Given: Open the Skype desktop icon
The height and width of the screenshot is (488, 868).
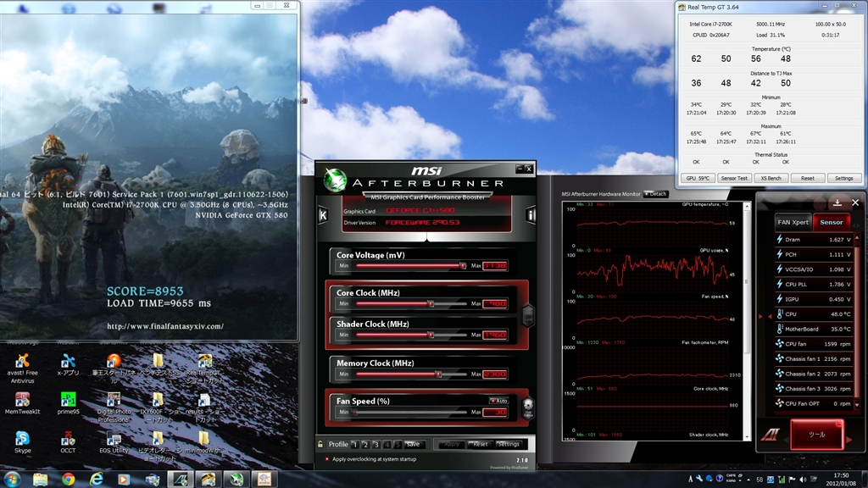Looking at the screenshot, I should coord(22,442).
